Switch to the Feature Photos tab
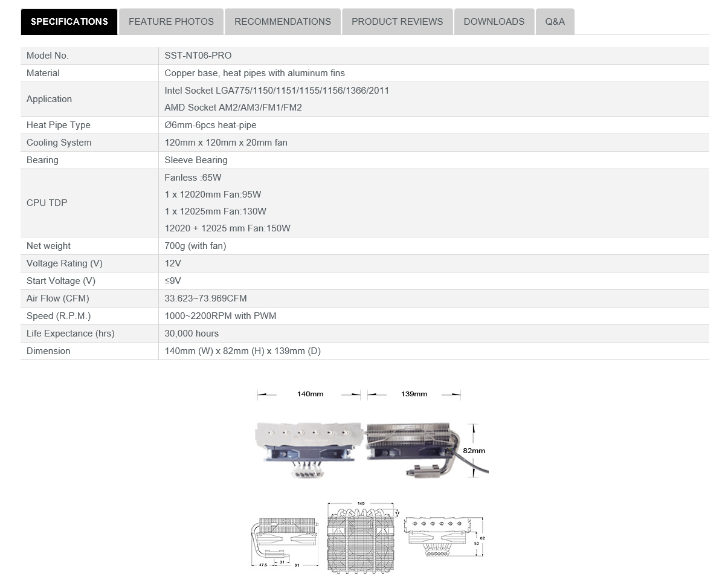Image resolution: width=728 pixels, height=583 pixels. point(171,22)
